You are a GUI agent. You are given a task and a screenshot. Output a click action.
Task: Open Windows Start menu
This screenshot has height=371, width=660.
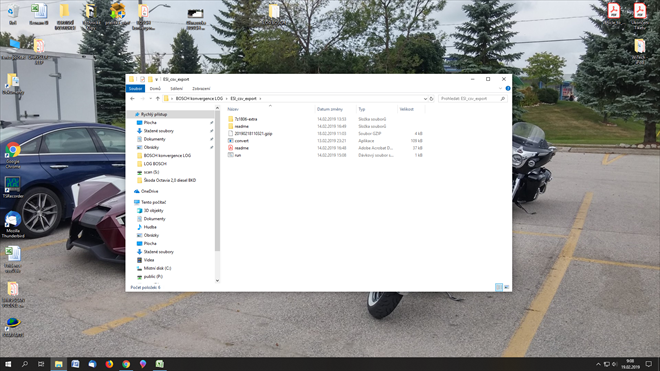tap(8, 364)
